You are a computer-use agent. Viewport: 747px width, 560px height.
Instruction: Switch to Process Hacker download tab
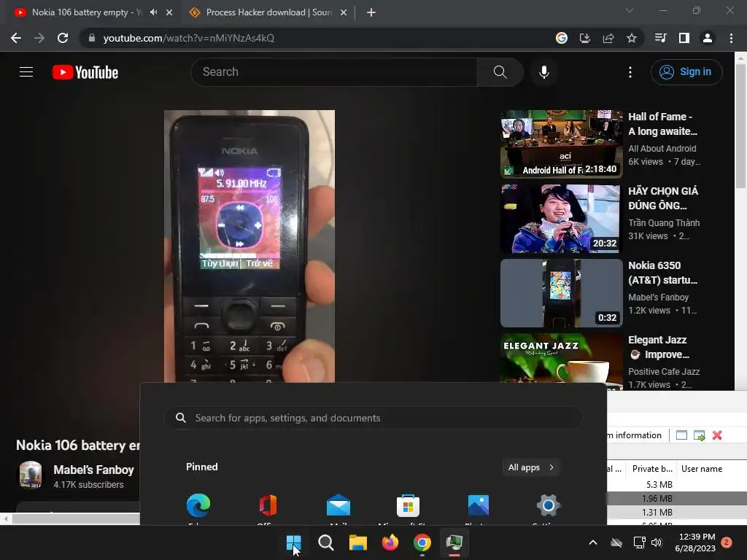269,12
